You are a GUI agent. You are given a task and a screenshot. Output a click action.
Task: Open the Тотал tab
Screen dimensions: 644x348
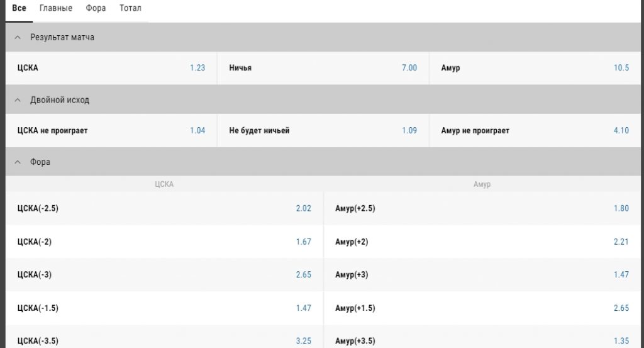coord(130,8)
